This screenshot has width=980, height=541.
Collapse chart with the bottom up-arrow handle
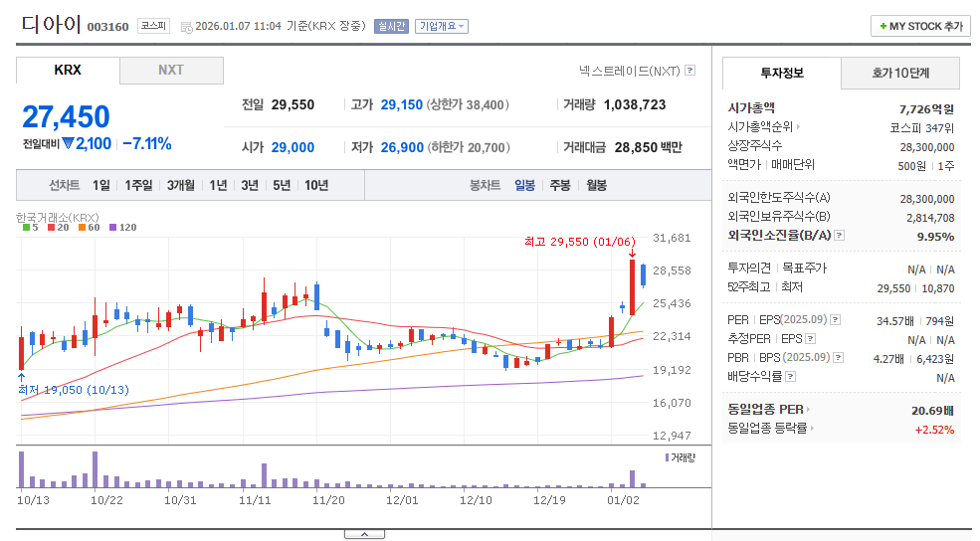click(x=364, y=534)
